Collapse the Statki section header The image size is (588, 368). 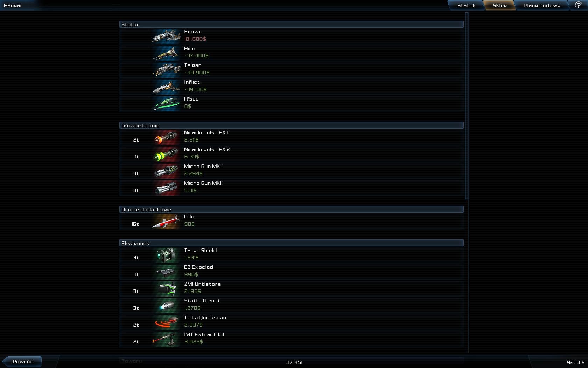pos(291,24)
